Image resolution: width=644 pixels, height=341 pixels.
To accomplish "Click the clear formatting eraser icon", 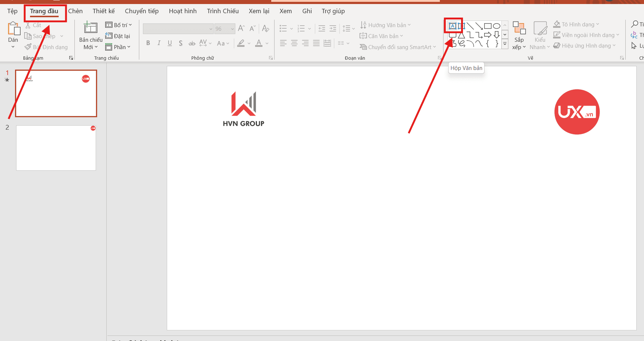I will point(266,29).
